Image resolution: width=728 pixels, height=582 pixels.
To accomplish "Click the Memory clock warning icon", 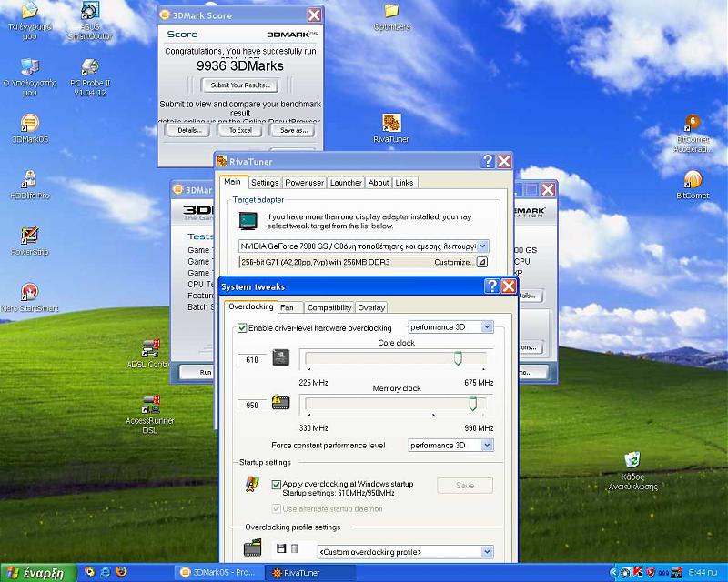I will click(x=280, y=402).
